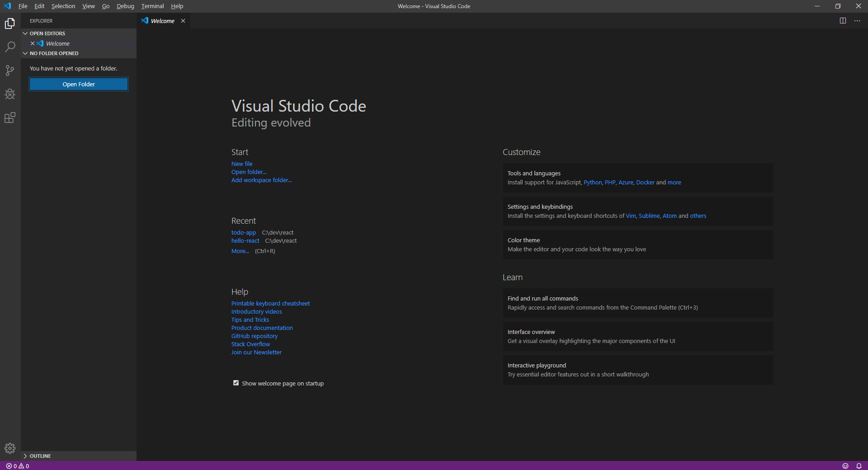This screenshot has height=470, width=868.
Task: Open Stack Overflow link
Action: (250, 344)
